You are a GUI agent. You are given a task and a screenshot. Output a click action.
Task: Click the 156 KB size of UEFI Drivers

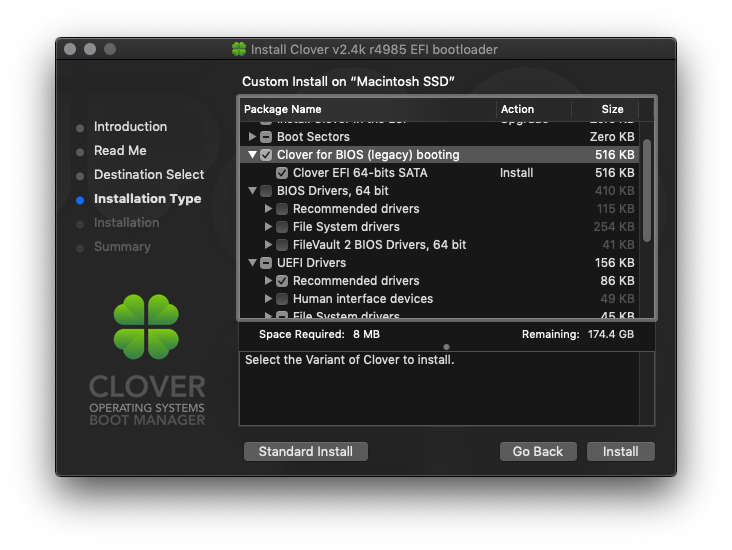point(614,263)
